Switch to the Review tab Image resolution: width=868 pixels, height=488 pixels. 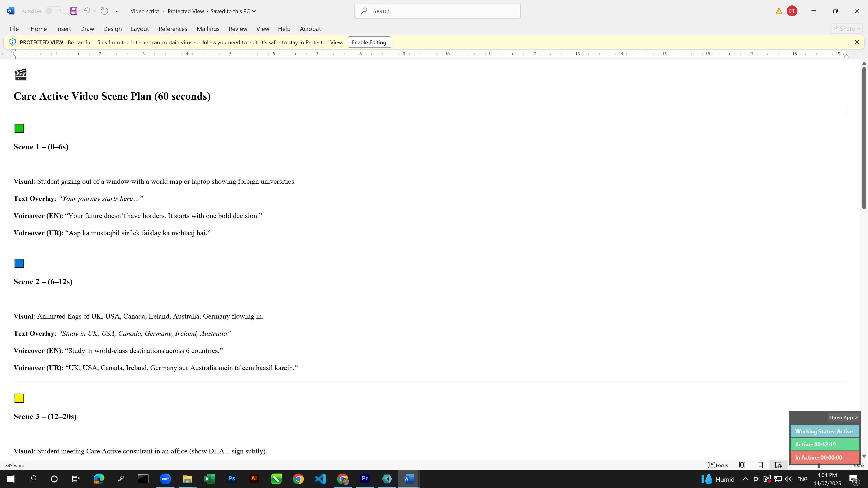click(x=238, y=29)
